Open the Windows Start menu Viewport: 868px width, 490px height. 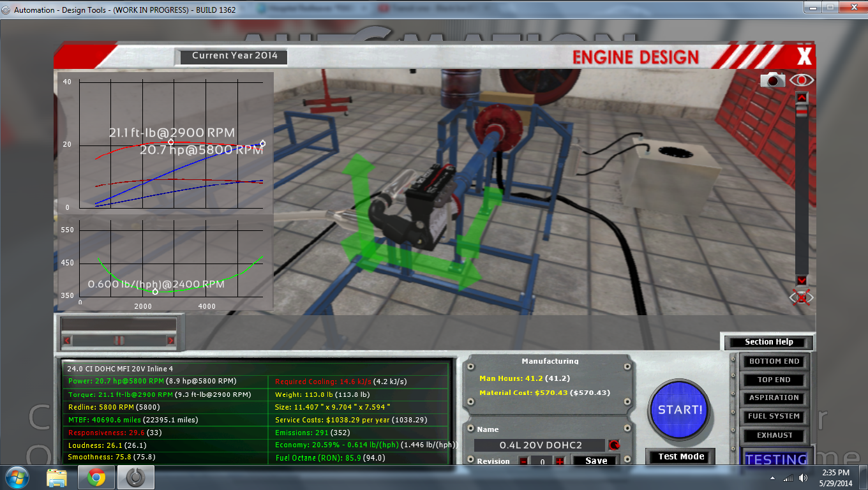pos(17,477)
